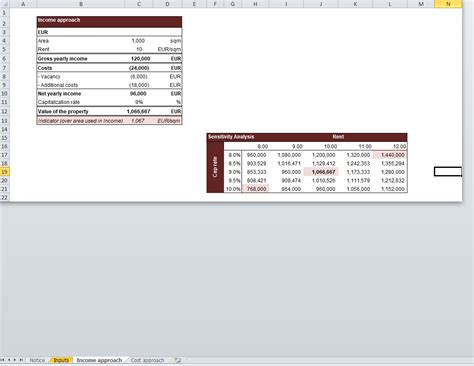This screenshot has width=474, height=366.
Task: Click sensitivity cell 1,212,632
Action: click(x=390, y=180)
